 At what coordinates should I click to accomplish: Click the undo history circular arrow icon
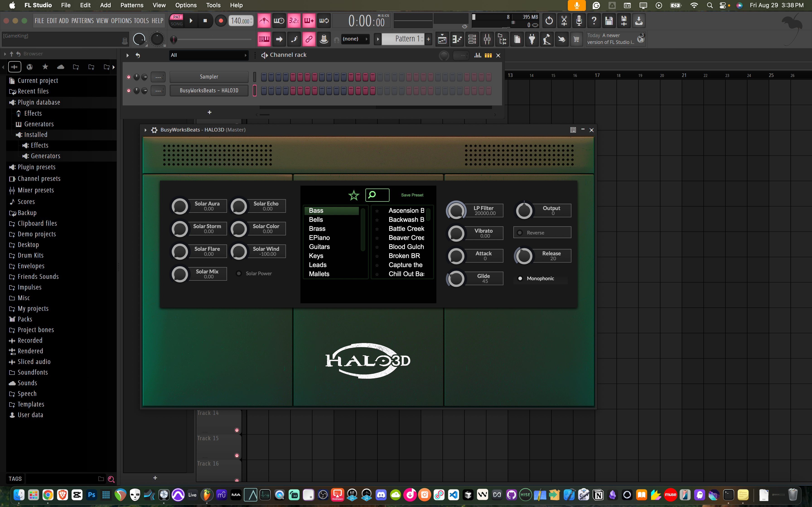pyautogui.click(x=549, y=21)
